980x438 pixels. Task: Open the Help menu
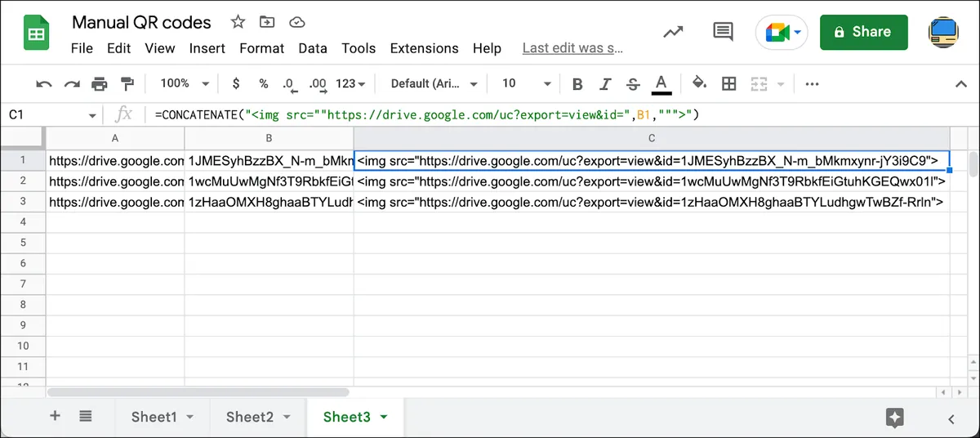click(487, 48)
